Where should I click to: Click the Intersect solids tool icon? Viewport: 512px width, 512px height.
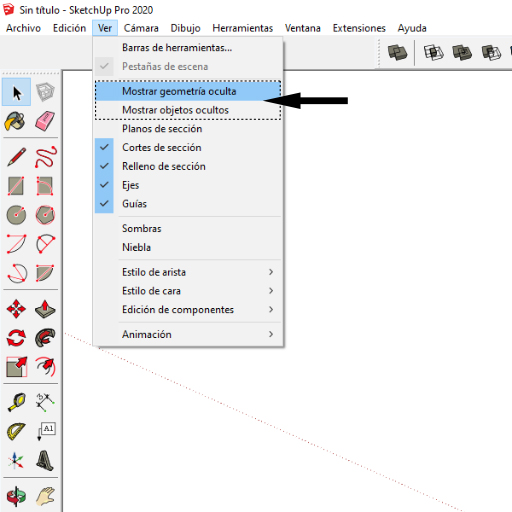433,53
